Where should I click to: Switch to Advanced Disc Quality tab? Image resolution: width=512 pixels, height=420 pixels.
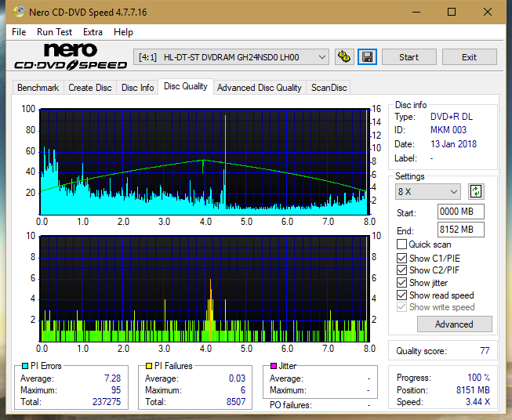coord(260,88)
